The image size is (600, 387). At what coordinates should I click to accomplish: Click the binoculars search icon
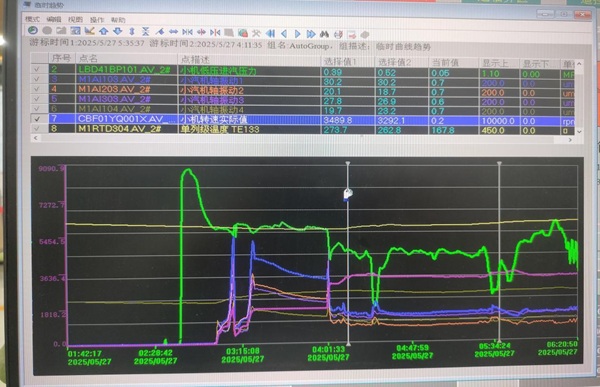click(x=324, y=34)
